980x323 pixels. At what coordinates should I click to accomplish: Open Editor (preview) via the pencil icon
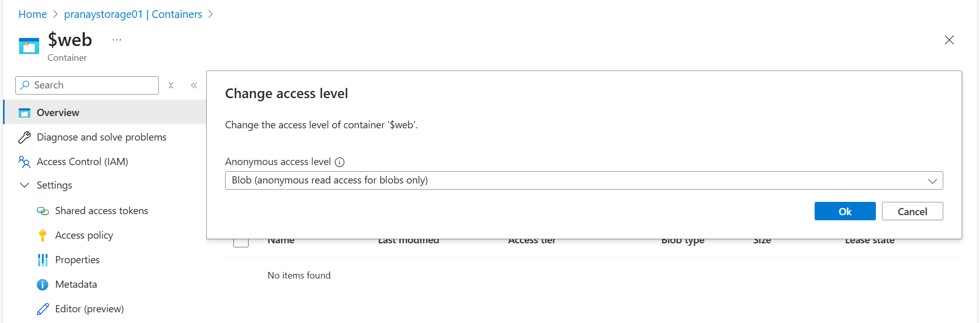click(x=42, y=309)
